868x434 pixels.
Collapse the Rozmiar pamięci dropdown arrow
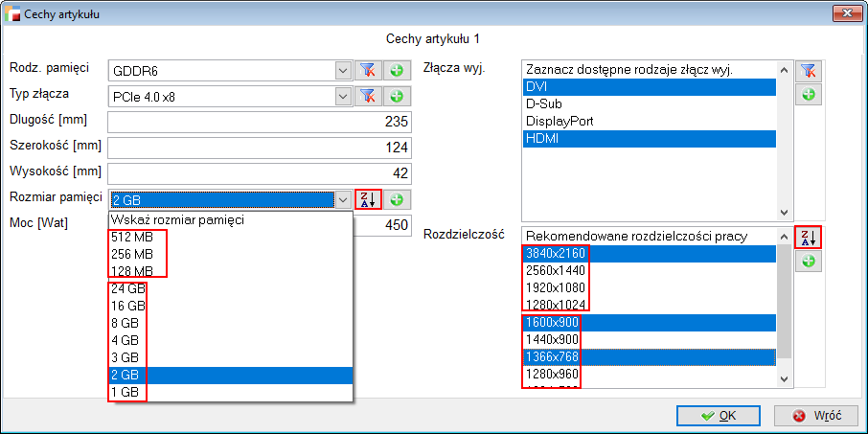pos(343,199)
